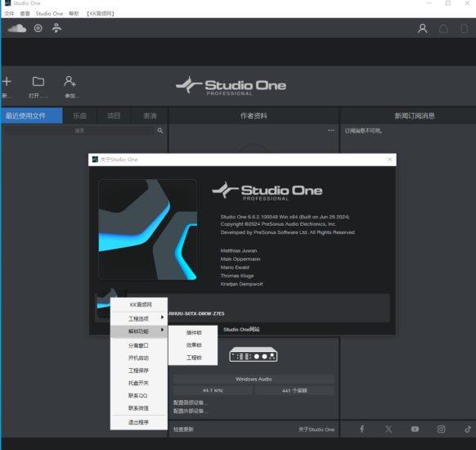Open the 帮助 menu

tap(74, 14)
